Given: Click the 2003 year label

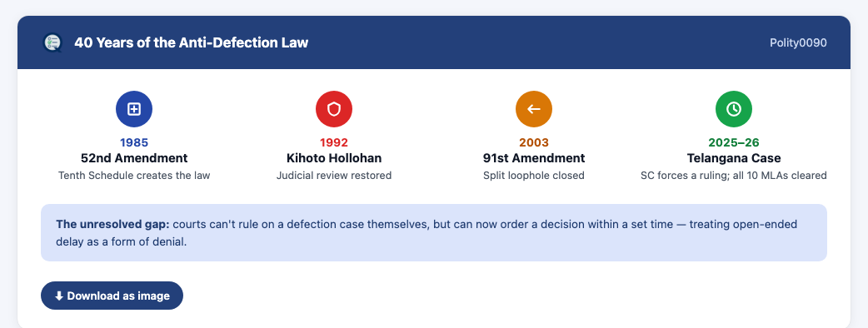Looking at the screenshot, I should [534, 142].
